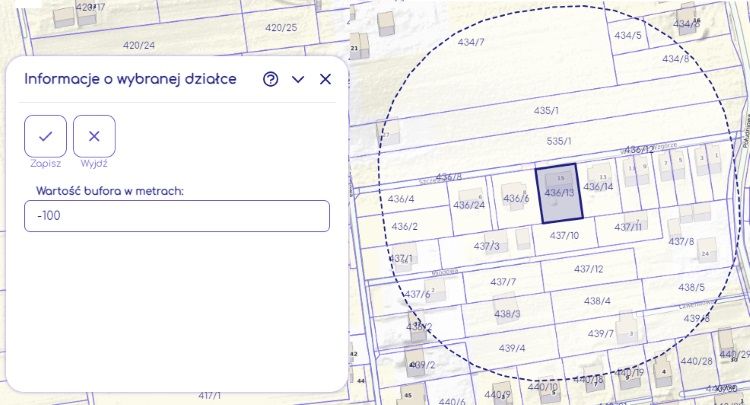Click the Zapisz checkmark icon button
This screenshot has width=750, height=405.
tap(45, 136)
